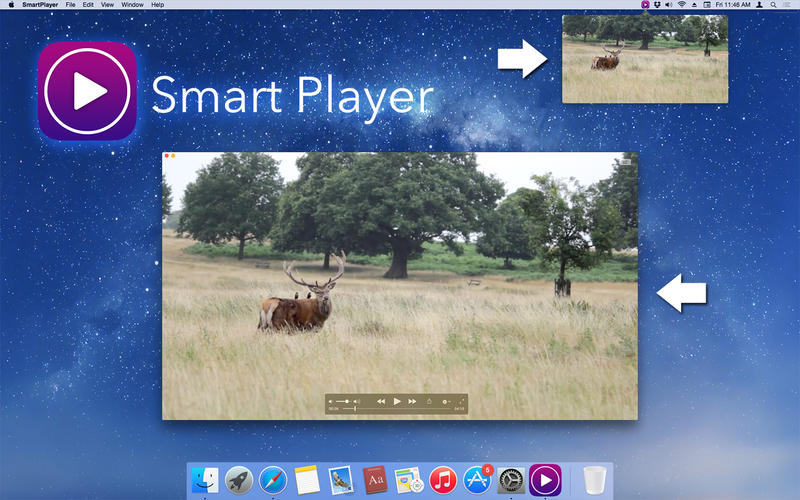
Task: Open the calendar icon in the menu bar
Action: tap(707, 5)
